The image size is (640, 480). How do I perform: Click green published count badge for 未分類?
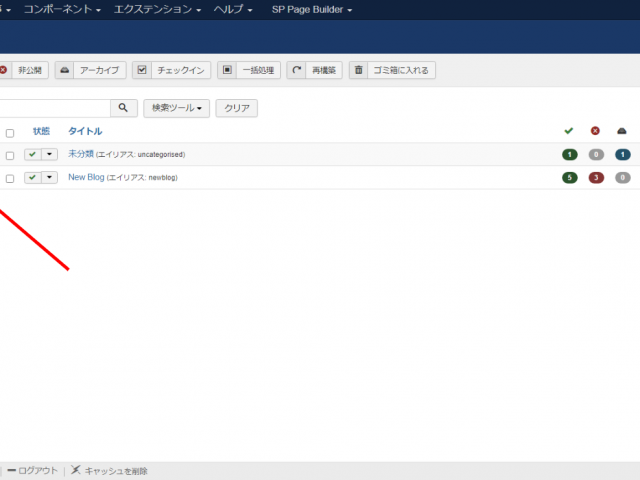(x=570, y=155)
